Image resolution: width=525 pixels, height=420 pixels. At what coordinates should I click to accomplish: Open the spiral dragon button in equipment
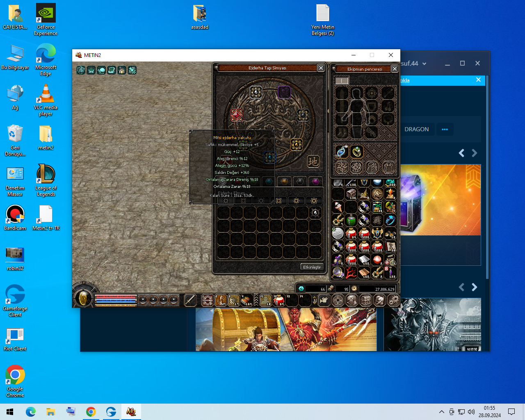(x=356, y=167)
